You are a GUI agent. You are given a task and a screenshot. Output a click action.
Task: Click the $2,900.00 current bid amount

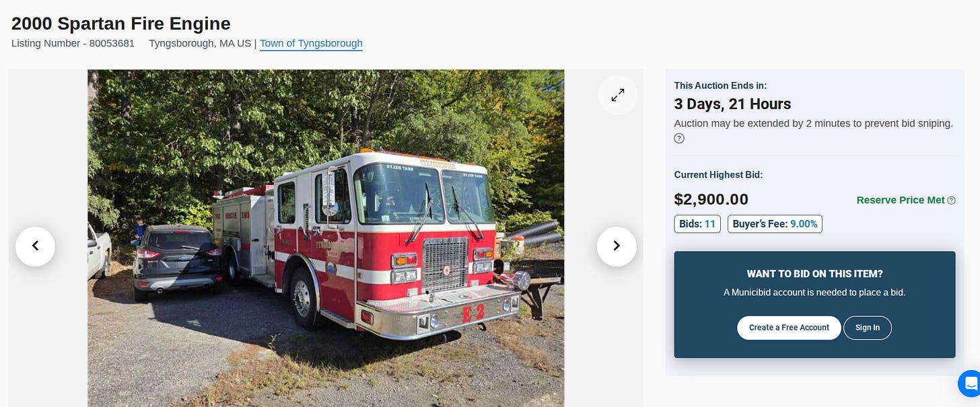pos(711,200)
